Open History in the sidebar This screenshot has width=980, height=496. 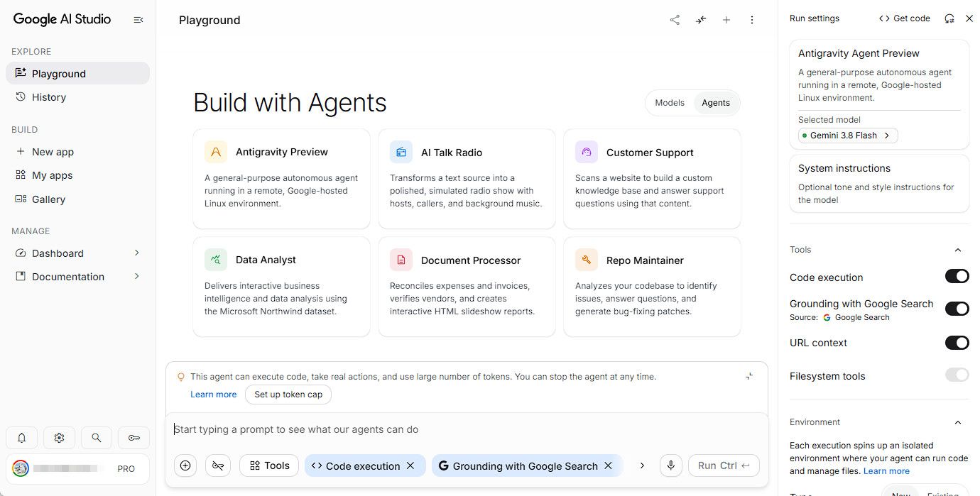coord(77,97)
